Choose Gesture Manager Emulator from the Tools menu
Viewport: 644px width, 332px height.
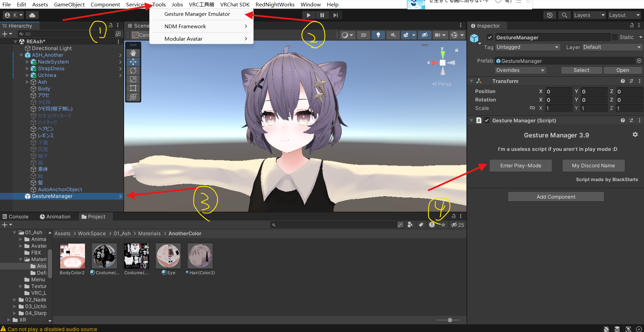coord(197,14)
